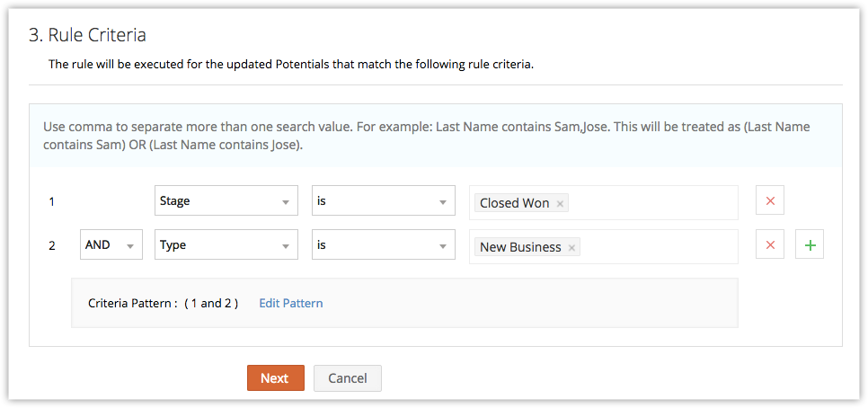Delete criteria row 1 with red X
The image size is (868, 408).
click(x=770, y=201)
